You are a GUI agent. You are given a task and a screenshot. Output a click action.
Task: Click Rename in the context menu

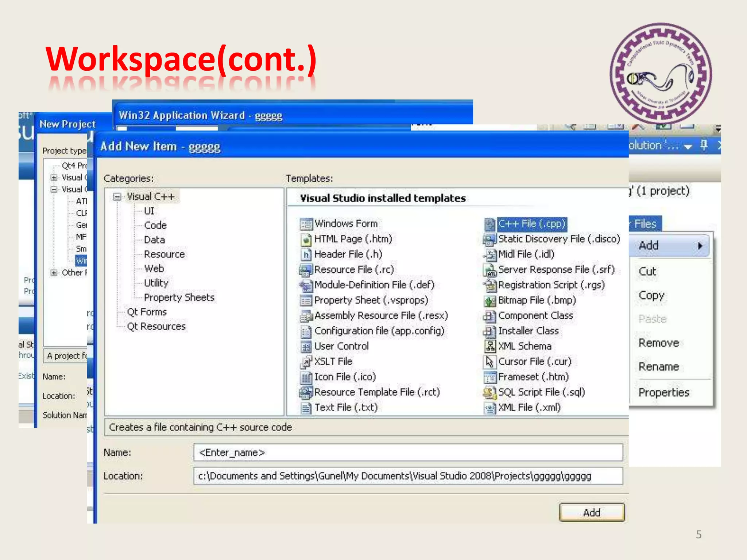(x=658, y=366)
